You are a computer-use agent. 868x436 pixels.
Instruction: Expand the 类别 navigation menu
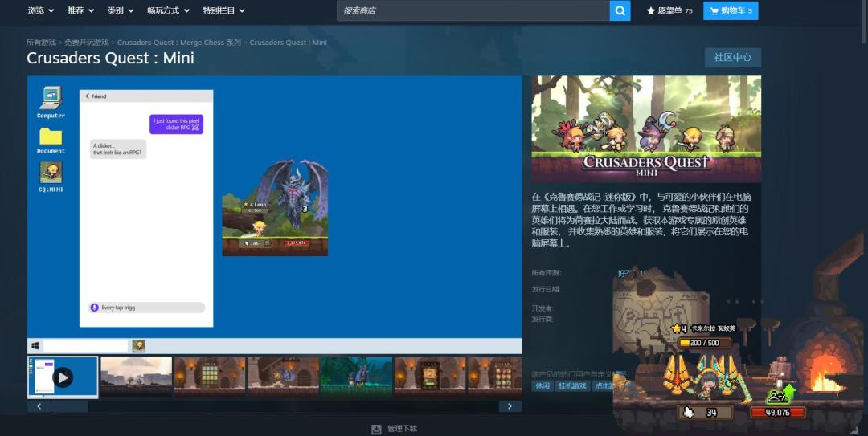tap(121, 10)
